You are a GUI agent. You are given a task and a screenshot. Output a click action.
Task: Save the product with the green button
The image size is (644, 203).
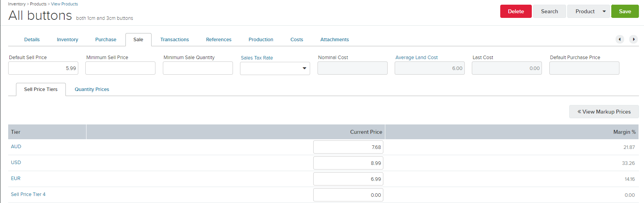pyautogui.click(x=625, y=11)
